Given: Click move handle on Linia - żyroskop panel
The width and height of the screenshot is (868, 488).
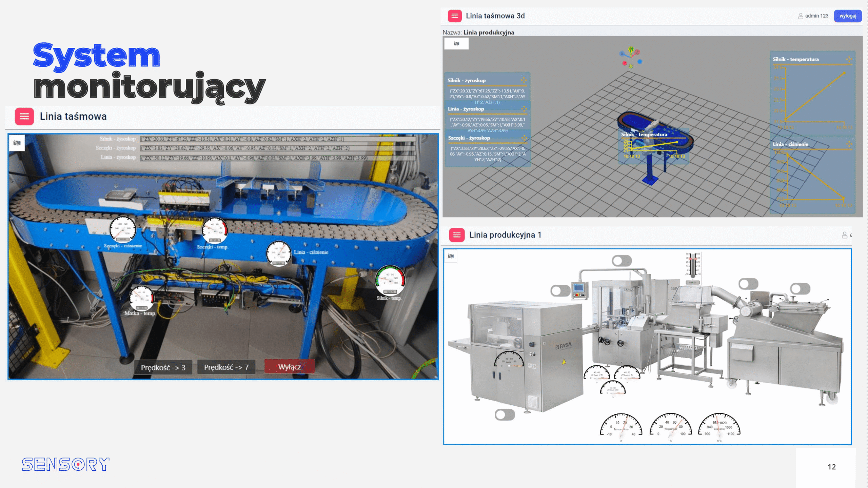Looking at the screenshot, I should pyautogui.click(x=524, y=109).
